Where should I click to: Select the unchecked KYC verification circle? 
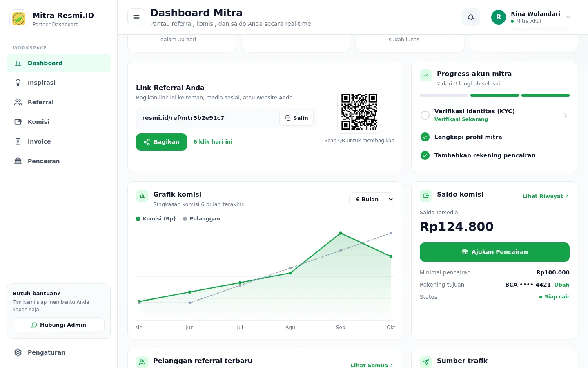coord(425,115)
